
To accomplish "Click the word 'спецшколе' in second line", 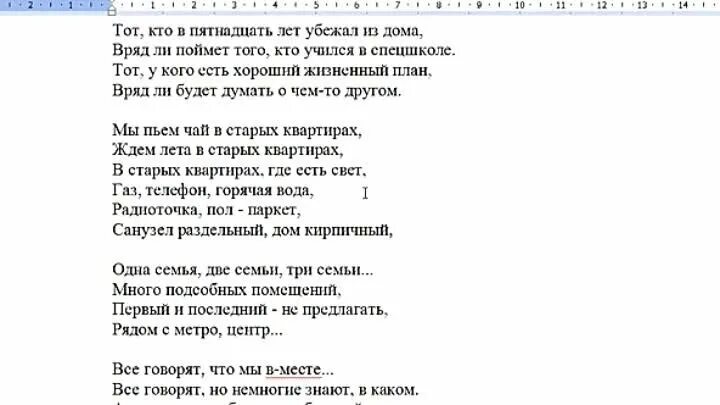I will (x=413, y=51).
